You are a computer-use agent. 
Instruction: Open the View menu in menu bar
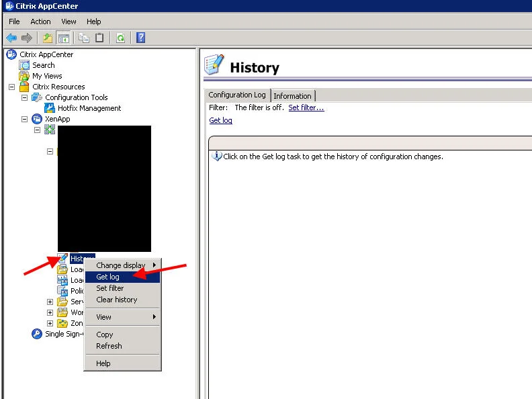click(69, 21)
